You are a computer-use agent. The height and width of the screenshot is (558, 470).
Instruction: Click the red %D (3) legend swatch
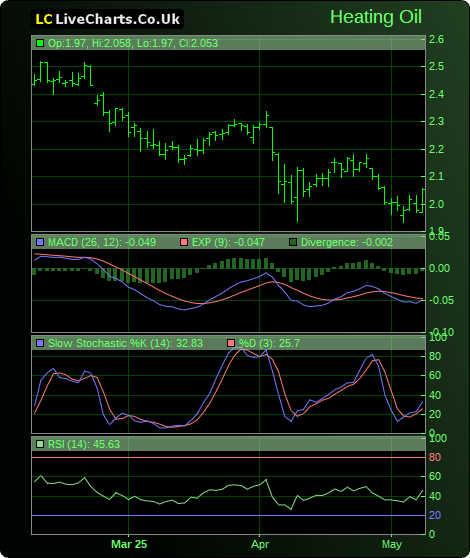tap(231, 343)
